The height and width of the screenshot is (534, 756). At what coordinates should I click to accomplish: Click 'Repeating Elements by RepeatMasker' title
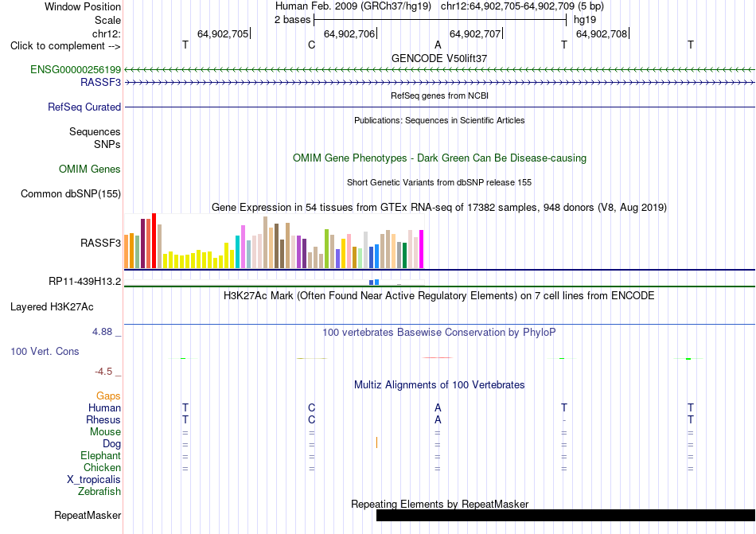tap(439, 504)
